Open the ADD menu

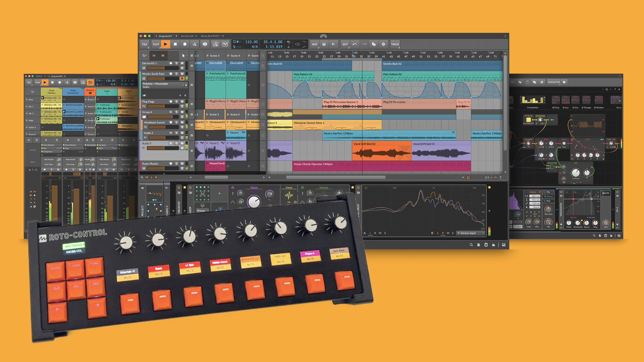coord(314,44)
